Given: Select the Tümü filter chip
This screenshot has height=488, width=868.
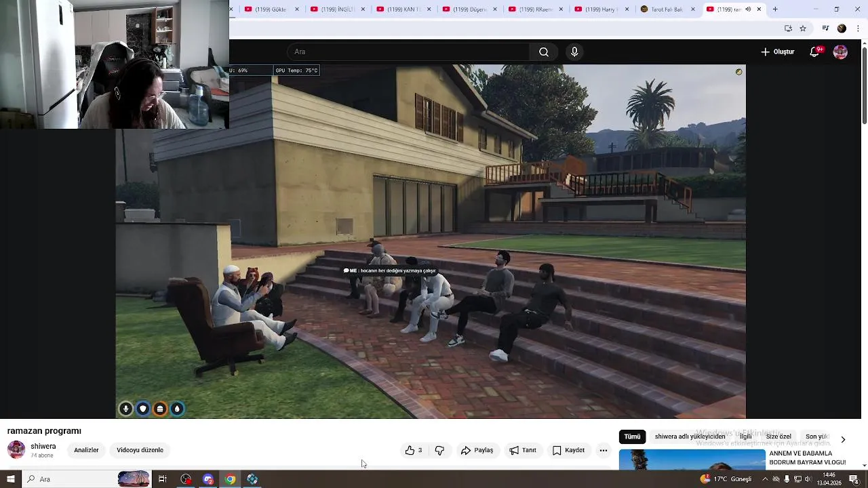Looking at the screenshot, I should (632, 437).
